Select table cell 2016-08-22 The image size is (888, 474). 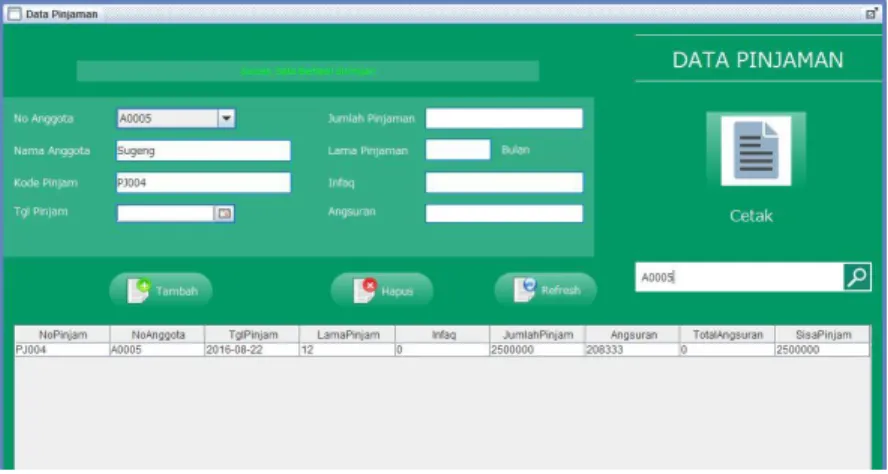tap(253, 350)
